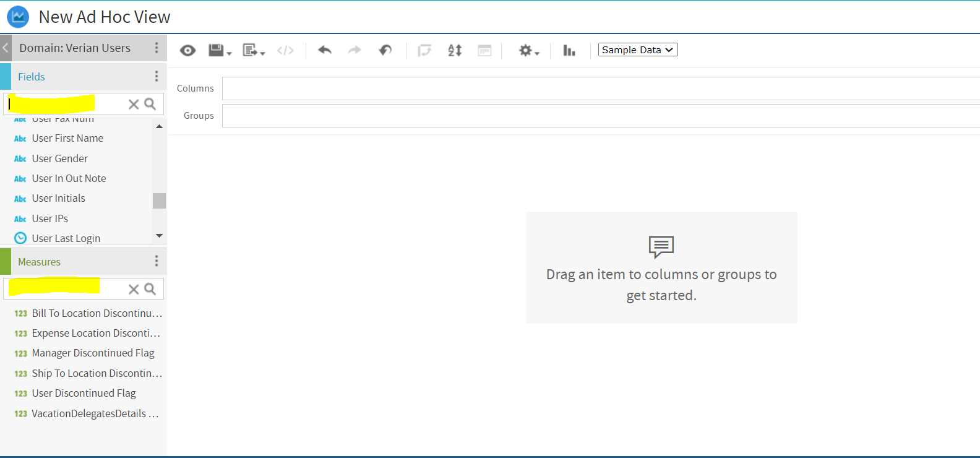Click the Undo All icon
Screen dimensions: 980x458
pos(385,50)
